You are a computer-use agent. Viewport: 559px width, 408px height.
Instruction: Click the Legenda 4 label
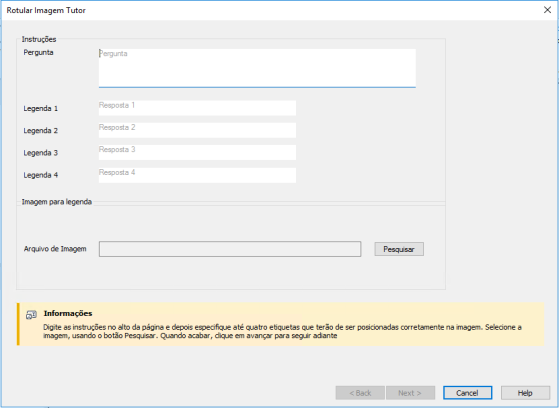coord(41,175)
